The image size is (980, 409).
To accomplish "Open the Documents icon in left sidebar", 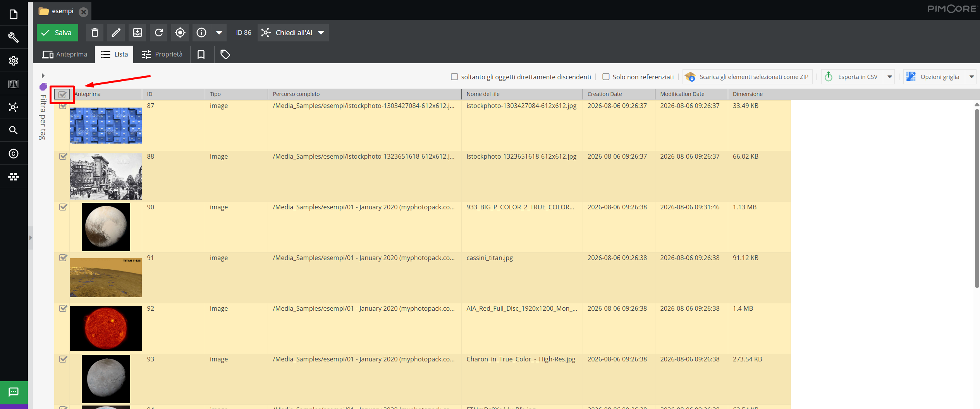I will point(14,14).
